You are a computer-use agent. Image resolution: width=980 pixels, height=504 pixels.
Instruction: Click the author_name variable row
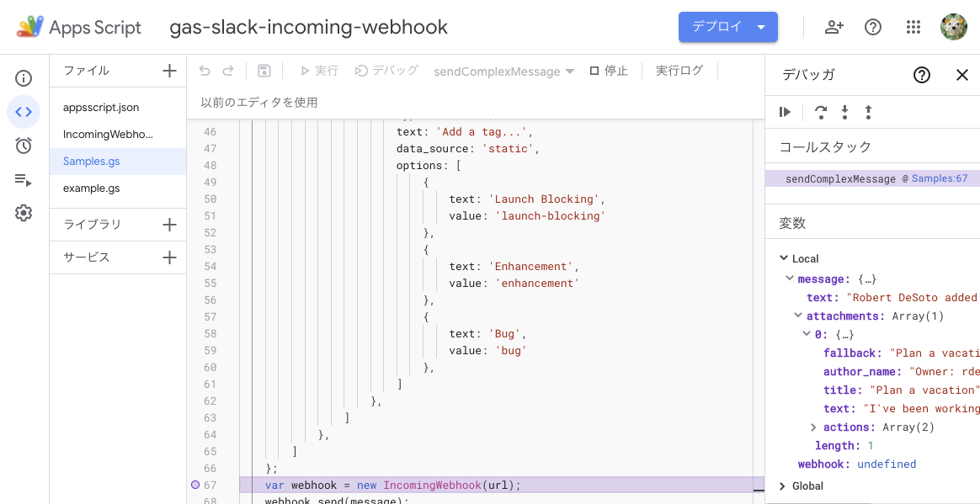tap(901, 371)
